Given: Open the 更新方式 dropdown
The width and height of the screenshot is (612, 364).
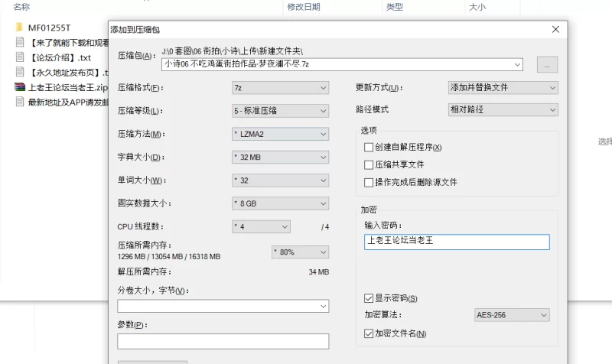Looking at the screenshot, I should tap(503, 88).
